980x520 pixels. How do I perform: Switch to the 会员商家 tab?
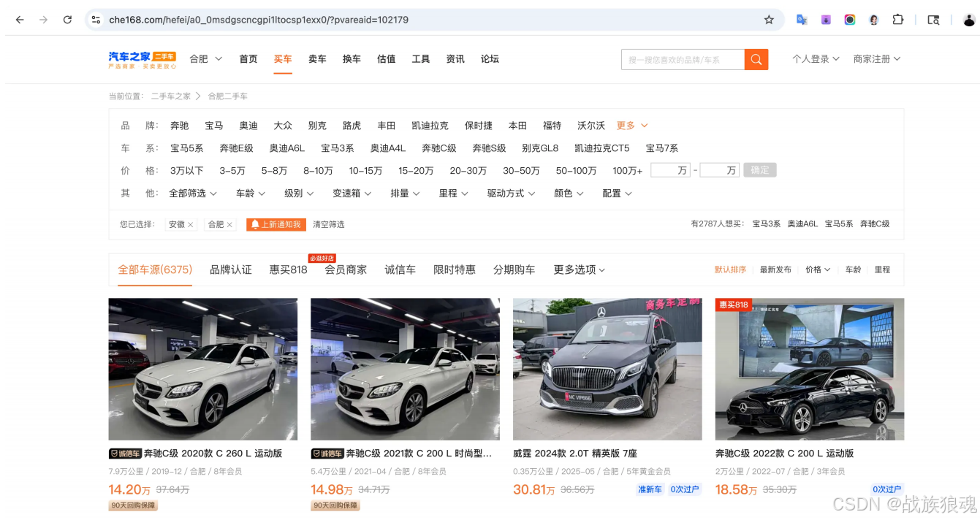click(x=346, y=269)
